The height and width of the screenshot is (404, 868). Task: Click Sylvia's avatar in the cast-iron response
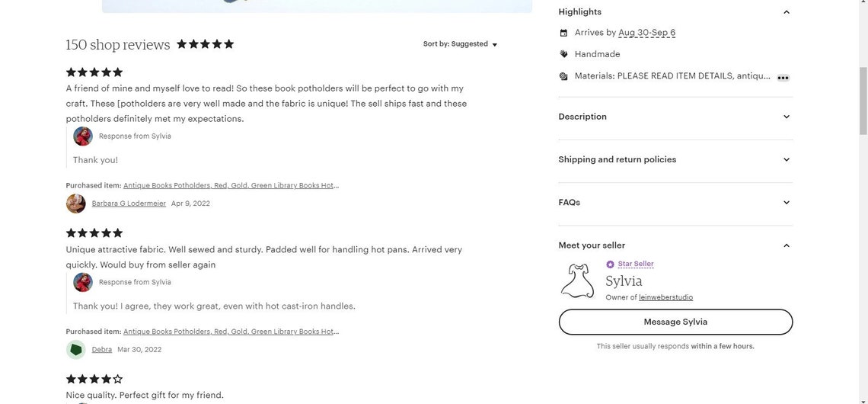[83, 282]
